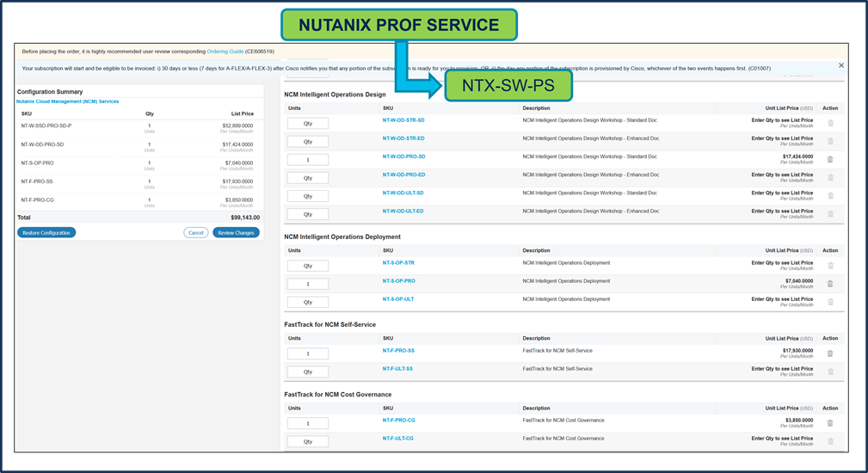Viewport: 868px width, 473px height.
Task: Remove NT-W-OD-PRO-SD using its trash icon
Action: pos(830,159)
